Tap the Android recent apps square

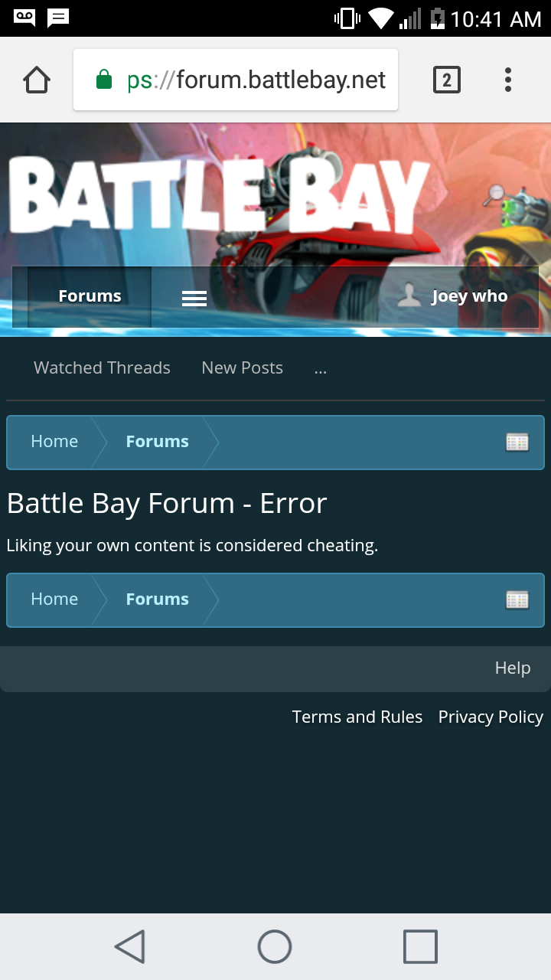click(x=420, y=946)
